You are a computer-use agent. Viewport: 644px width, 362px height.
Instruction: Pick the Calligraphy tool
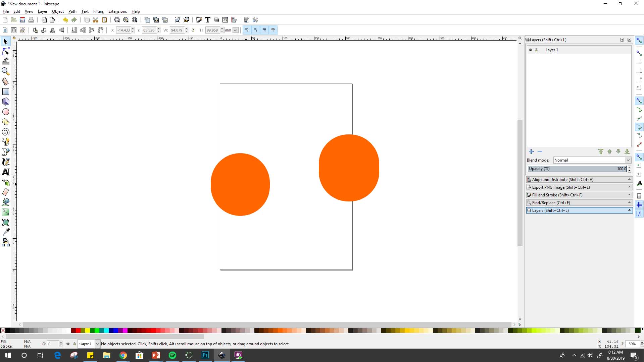coord(5,162)
